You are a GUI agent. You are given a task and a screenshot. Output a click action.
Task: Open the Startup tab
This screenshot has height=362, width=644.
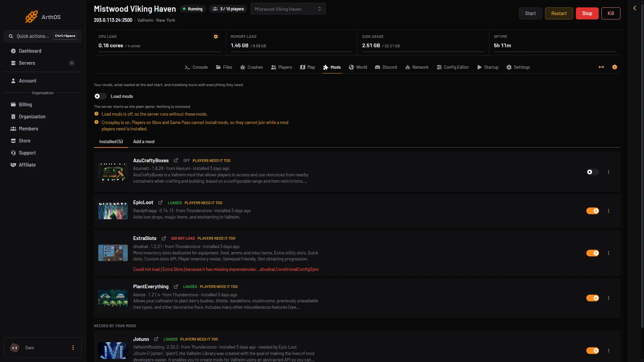tap(488, 67)
